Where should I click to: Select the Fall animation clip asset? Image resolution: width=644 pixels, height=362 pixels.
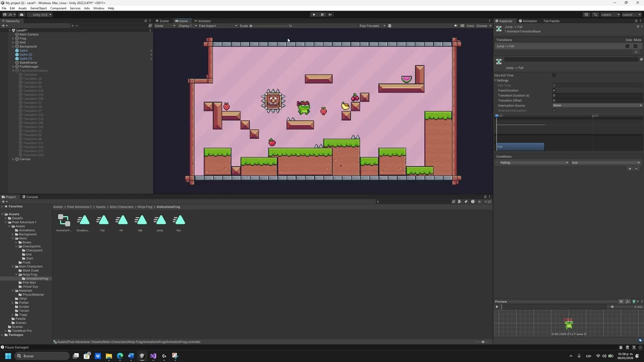point(102,223)
